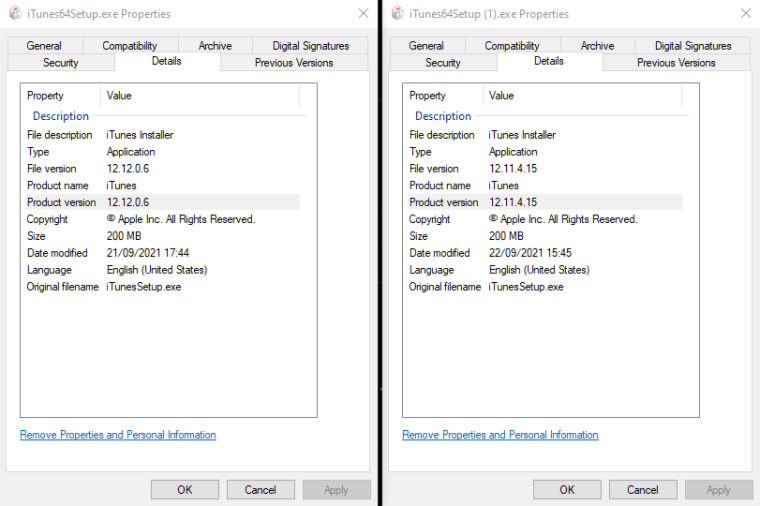760x506 pixels.
Task: Select Size 200 MB row in iTunes64Setup (1).exe window
Action: [545, 236]
